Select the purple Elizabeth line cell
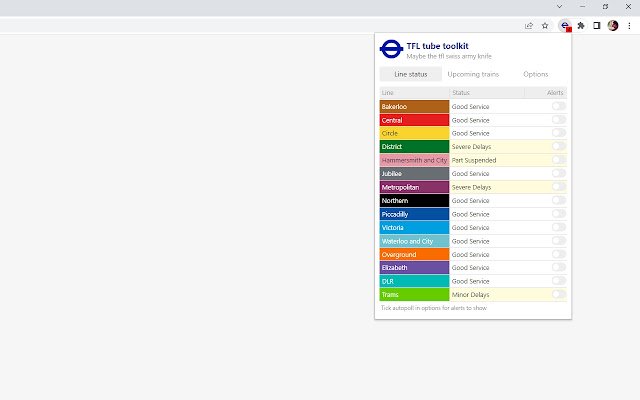Viewport: 640px width, 400px height. point(414,268)
